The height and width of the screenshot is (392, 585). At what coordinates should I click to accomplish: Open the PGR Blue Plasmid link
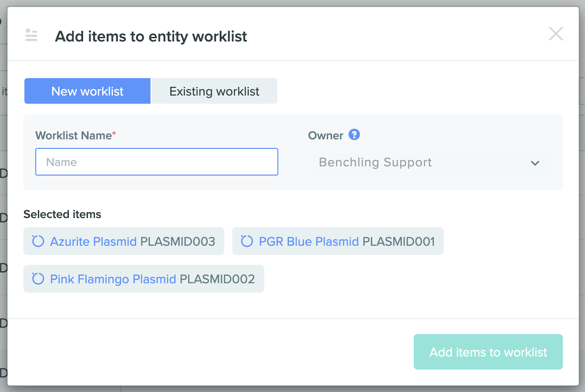[x=309, y=242]
